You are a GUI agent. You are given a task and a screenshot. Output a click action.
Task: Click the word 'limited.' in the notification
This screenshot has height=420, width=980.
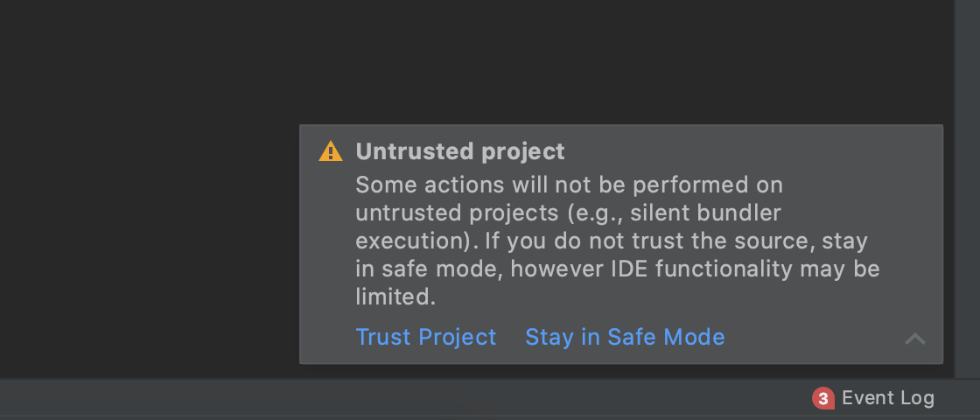tap(395, 297)
